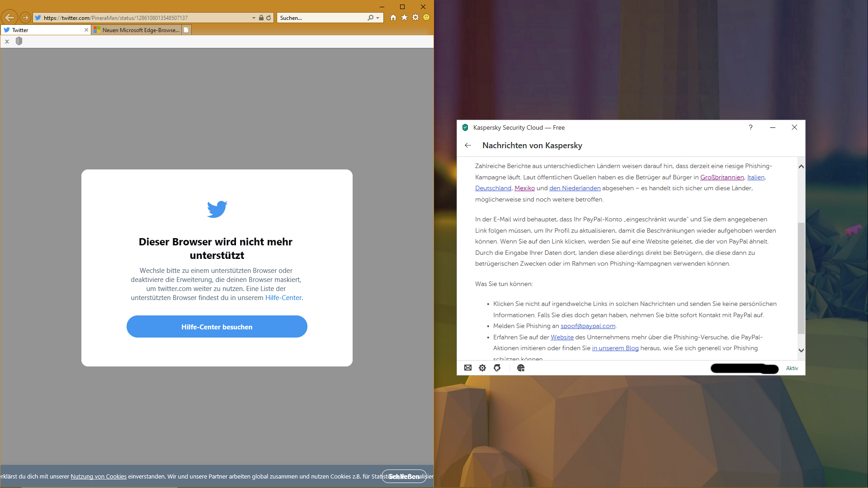Open the Mexiko link
868x488 pixels.
click(x=524, y=188)
